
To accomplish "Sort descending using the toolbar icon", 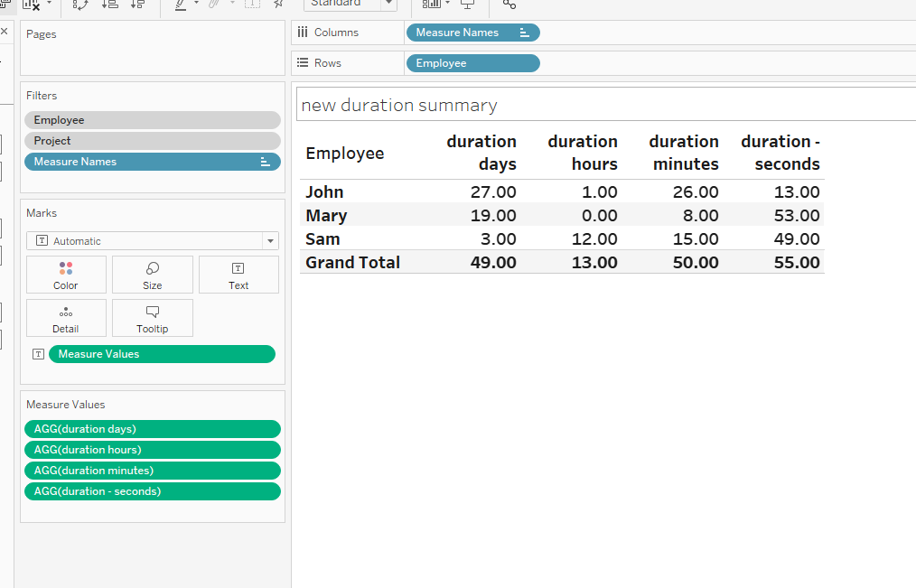I will [x=138, y=5].
